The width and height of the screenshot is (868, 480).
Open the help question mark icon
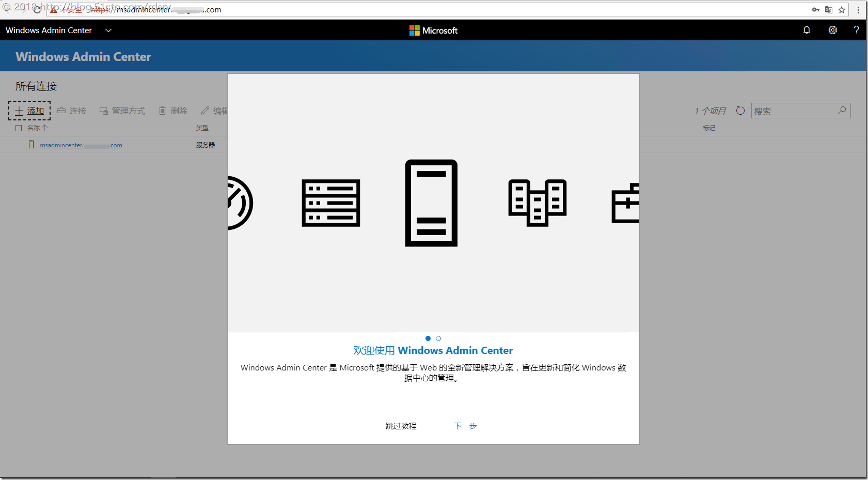[x=856, y=30]
